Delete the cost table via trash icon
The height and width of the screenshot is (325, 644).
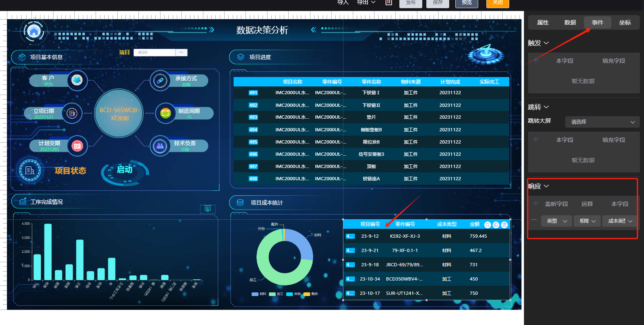pos(504,225)
